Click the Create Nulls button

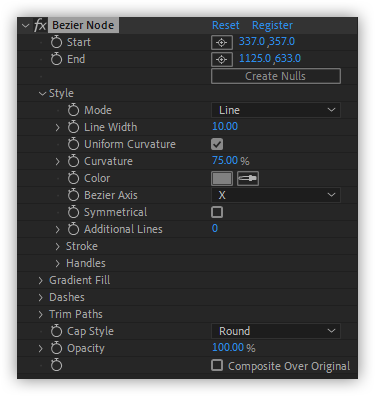(x=276, y=76)
